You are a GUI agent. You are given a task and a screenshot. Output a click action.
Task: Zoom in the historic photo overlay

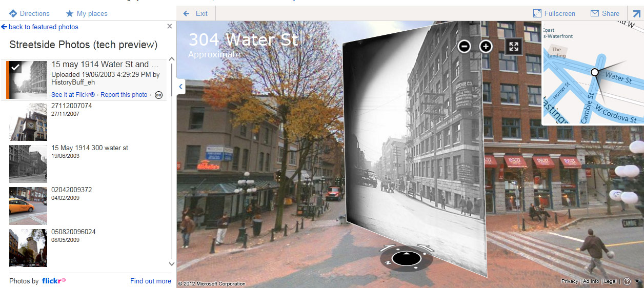(x=486, y=47)
